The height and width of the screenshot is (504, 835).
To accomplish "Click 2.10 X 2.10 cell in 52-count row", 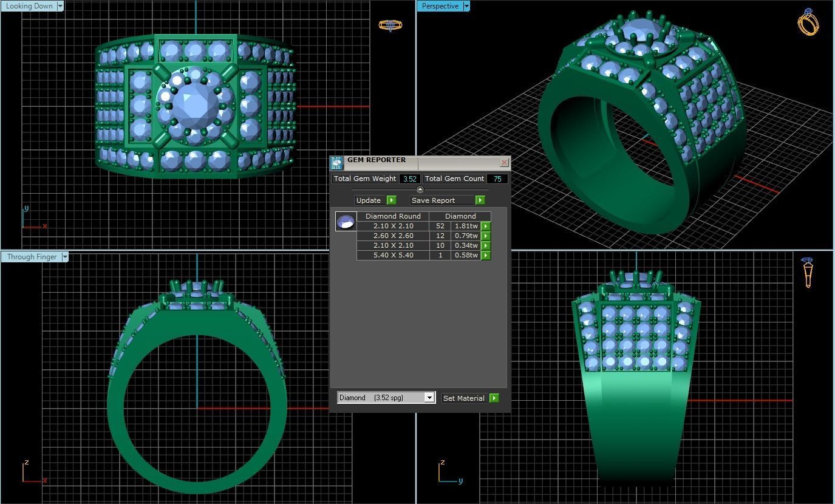I will pos(393,226).
